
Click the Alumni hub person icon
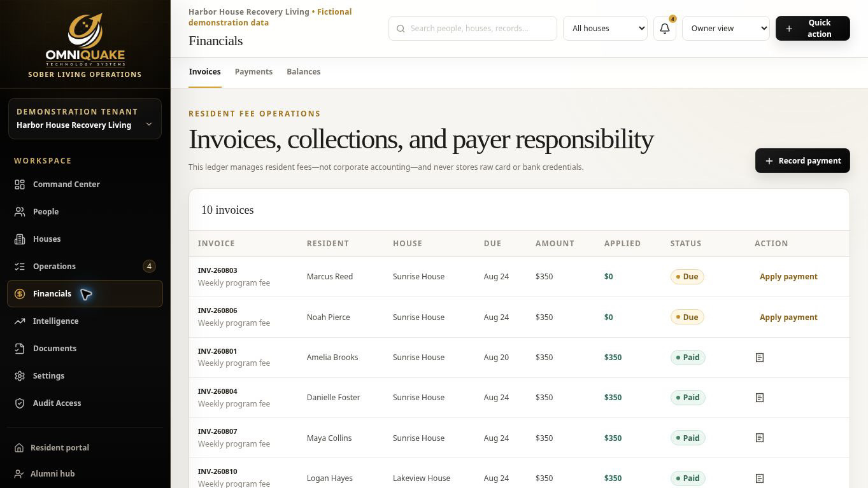coord(19,474)
